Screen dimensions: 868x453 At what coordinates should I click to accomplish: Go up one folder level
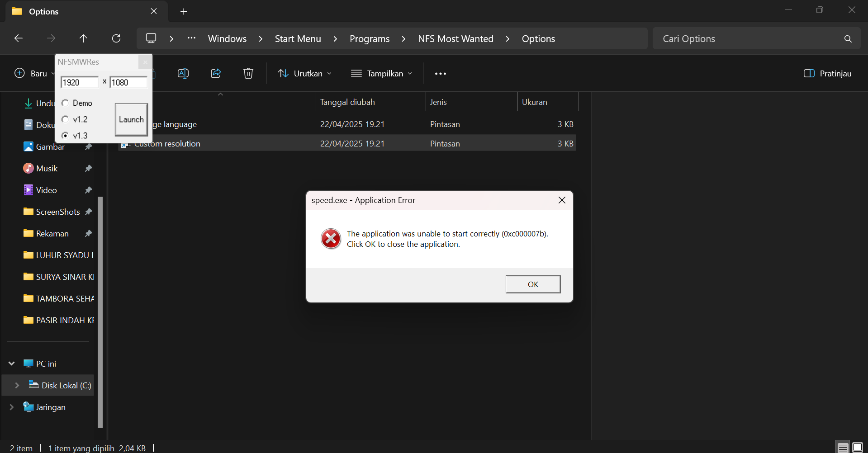point(83,38)
